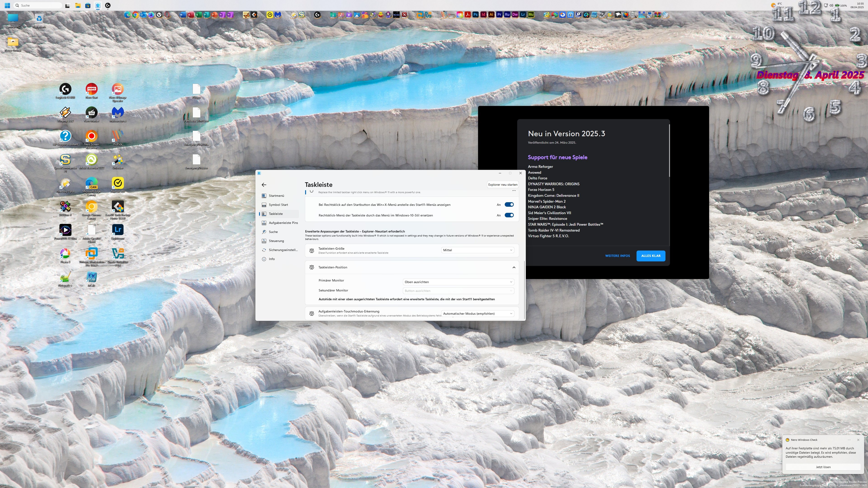This screenshot has height=488, width=868.
Task: Disable Windows-10-style taskbar right-click menu
Action: tap(509, 215)
